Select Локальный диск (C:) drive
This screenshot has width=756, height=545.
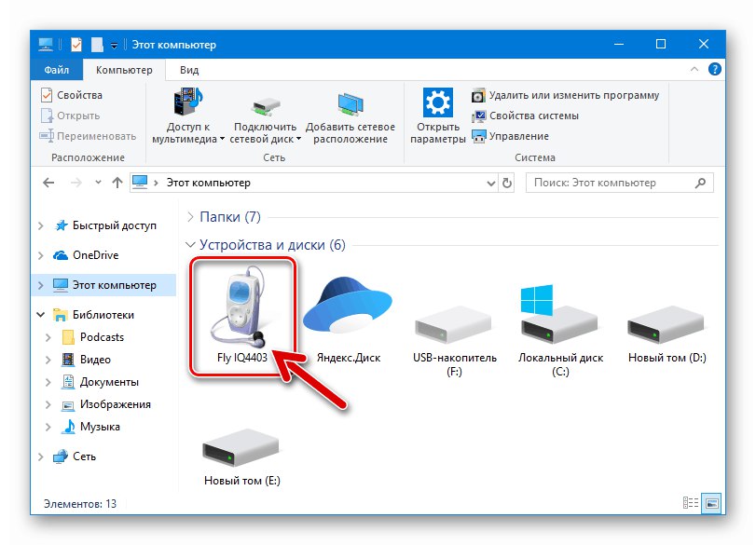point(560,331)
